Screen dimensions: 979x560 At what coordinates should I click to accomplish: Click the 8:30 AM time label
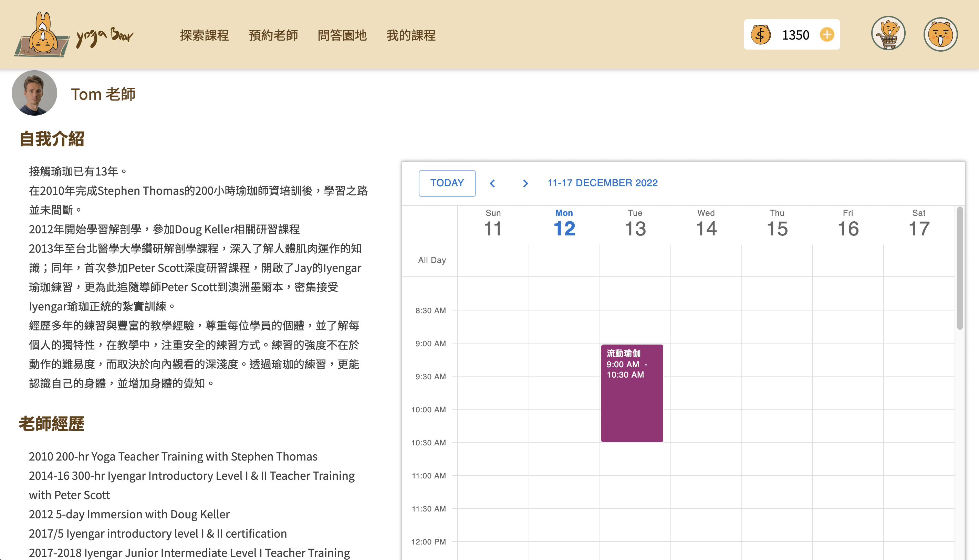coord(430,310)
